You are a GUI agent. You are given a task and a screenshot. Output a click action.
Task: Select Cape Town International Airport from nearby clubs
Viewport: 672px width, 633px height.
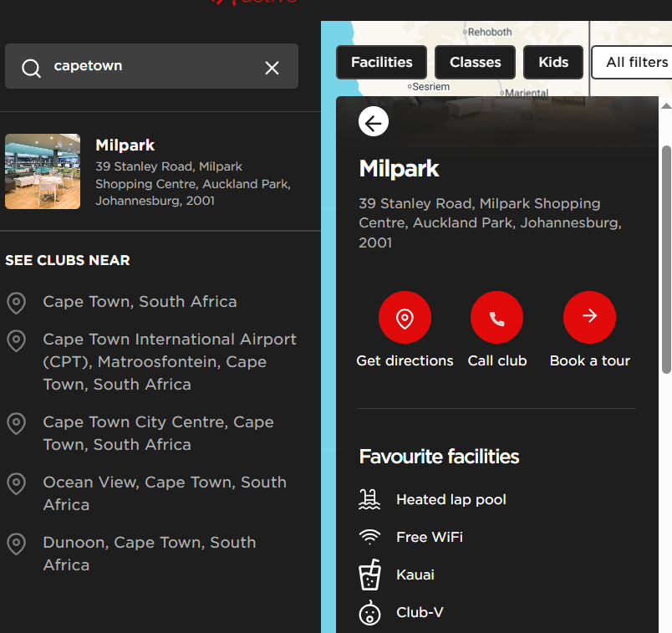point(169,361)
